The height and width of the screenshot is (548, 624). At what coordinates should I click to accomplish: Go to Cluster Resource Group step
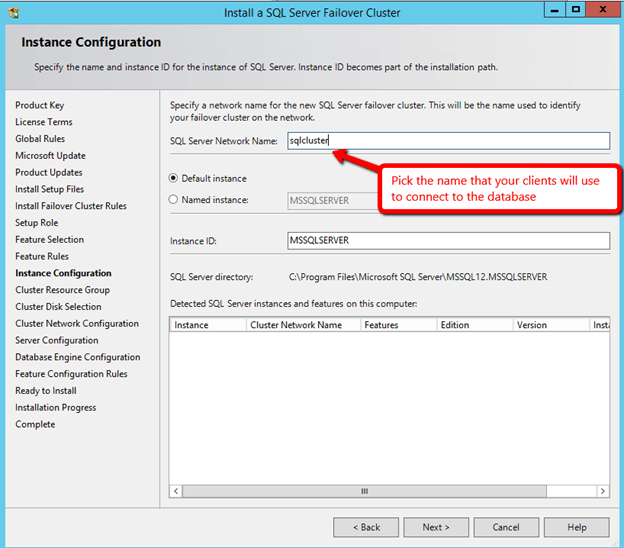click(x=62, y=290)
